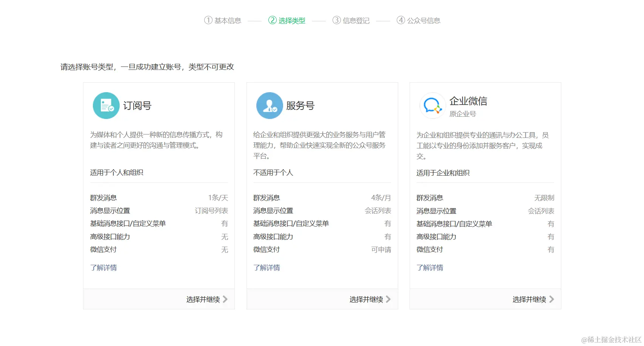Click the 不适用于个人 text
Image resolution: width=644 pixels, height=346 pixels.
click(x=273, y=173)
